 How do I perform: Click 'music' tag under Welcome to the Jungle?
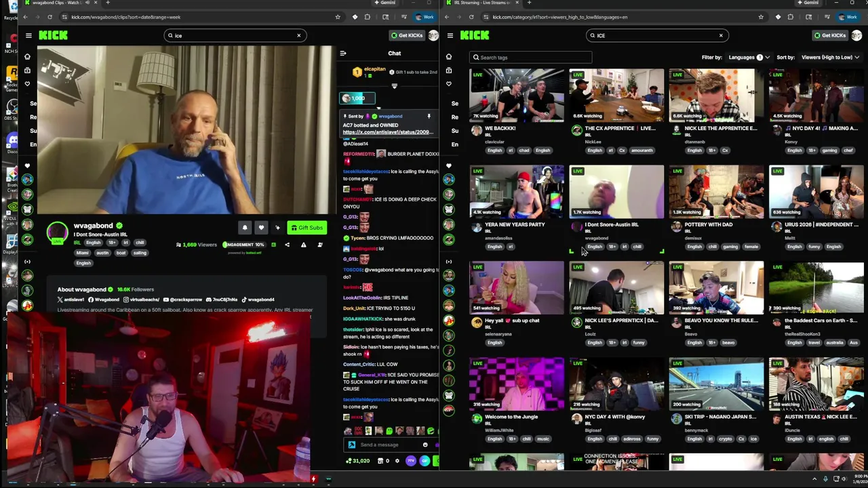click(543, 439)
